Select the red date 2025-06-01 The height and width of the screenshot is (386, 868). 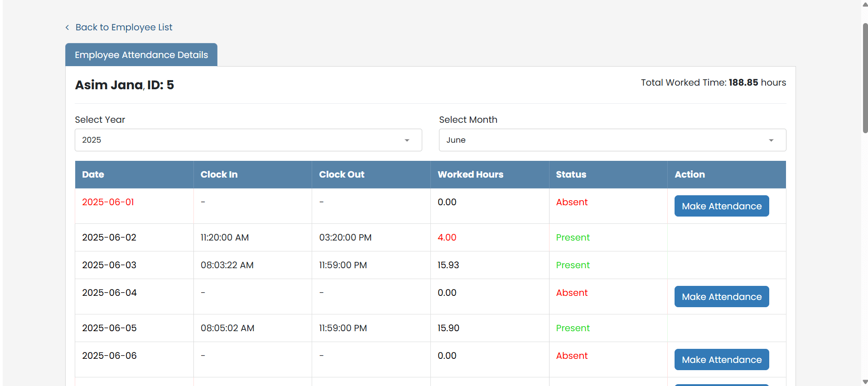click(108, 202)
